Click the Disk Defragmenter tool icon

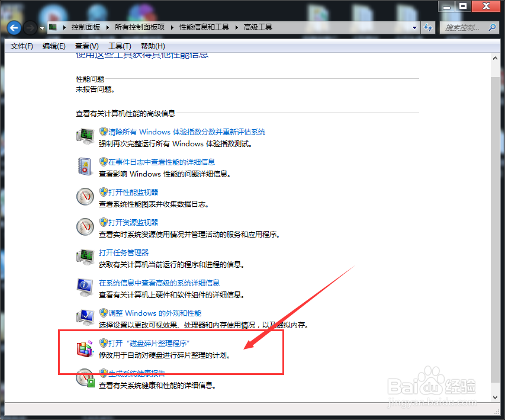pos(85,347)
